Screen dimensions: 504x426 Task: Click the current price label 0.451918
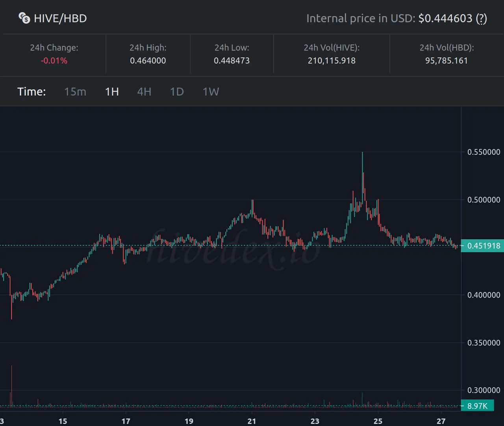(x=483, y=246)
